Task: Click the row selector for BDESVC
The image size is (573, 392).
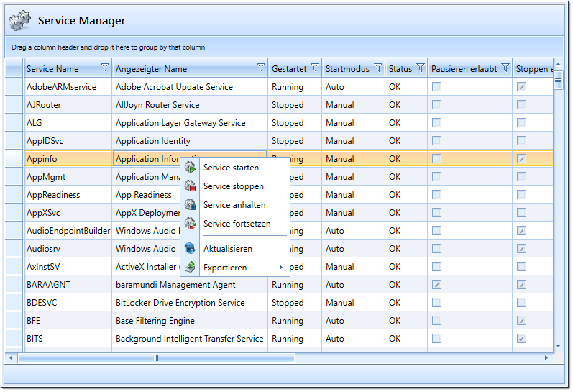Action: (x=14, y=302)
